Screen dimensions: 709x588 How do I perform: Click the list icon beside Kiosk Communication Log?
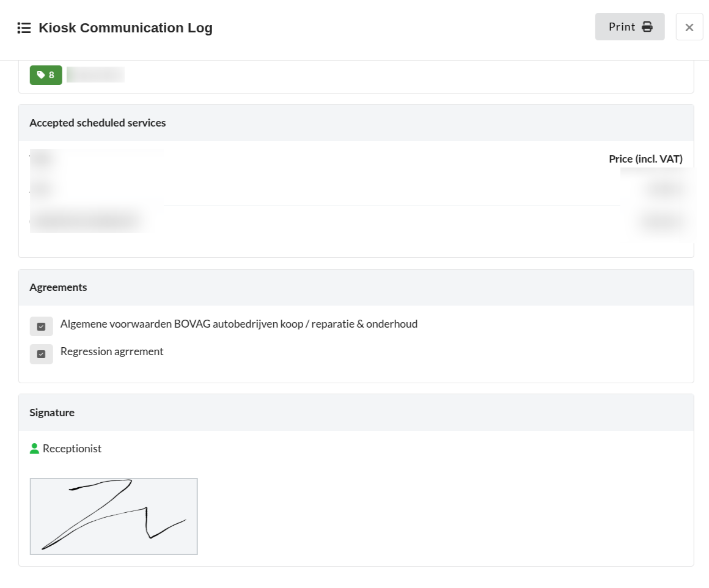[x=24, y=28]
